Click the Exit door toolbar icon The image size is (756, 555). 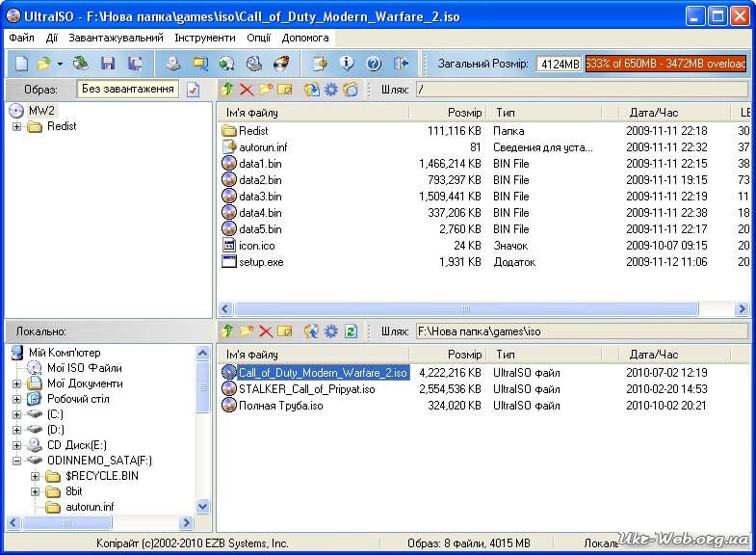point(402,64)
